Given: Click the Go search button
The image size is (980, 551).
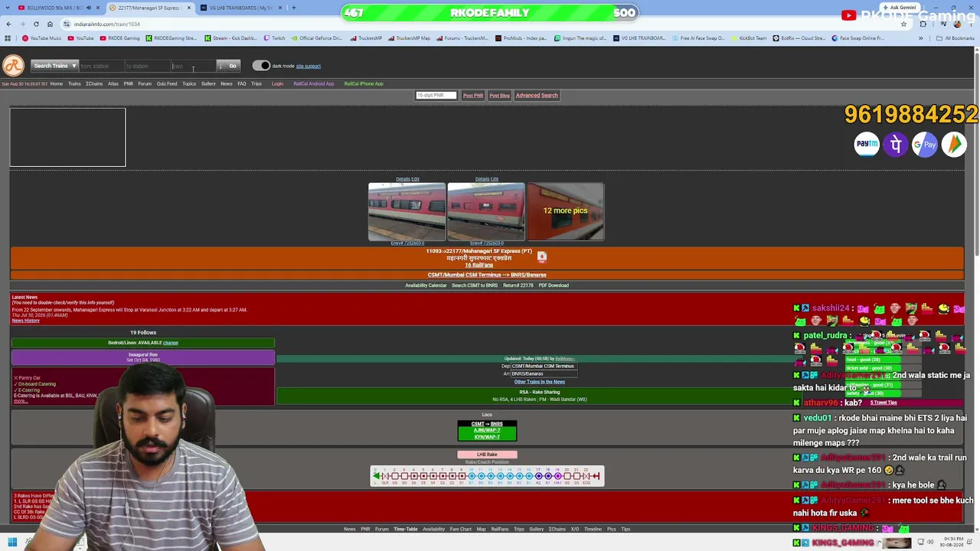Looking at the screenshot, I should 233,66.
